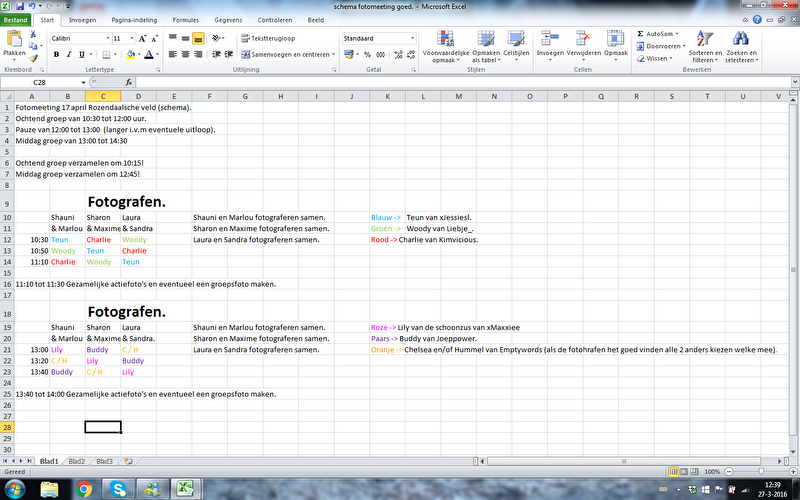Click the increase decimal icon
The image size is (800, 500).
point(398,55)
